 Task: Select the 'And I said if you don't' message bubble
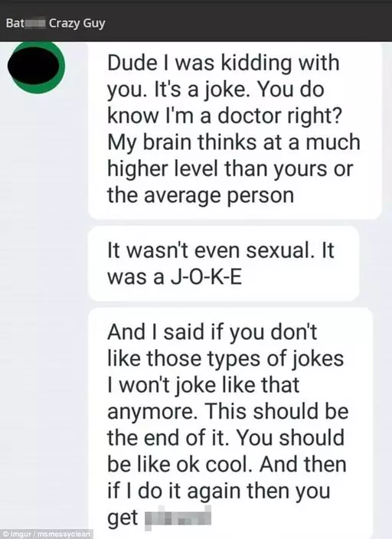coord(230,423)
